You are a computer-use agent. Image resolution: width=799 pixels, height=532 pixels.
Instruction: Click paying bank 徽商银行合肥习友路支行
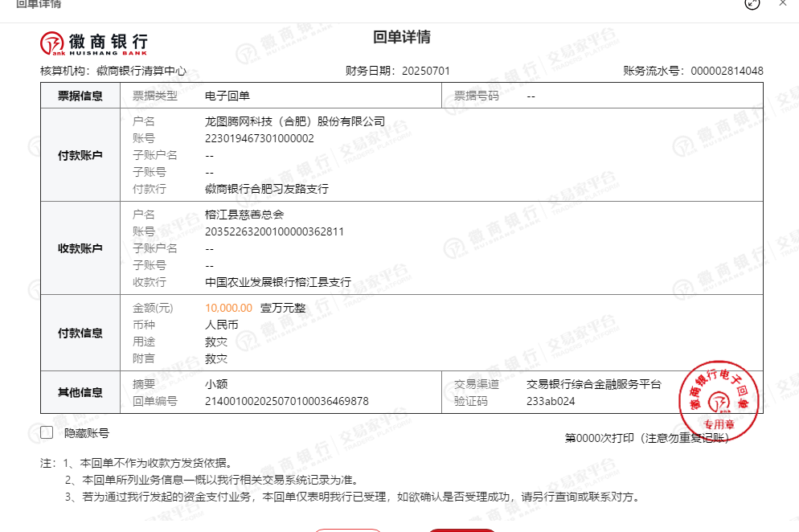pyautogui.click(x=267, y=189)
